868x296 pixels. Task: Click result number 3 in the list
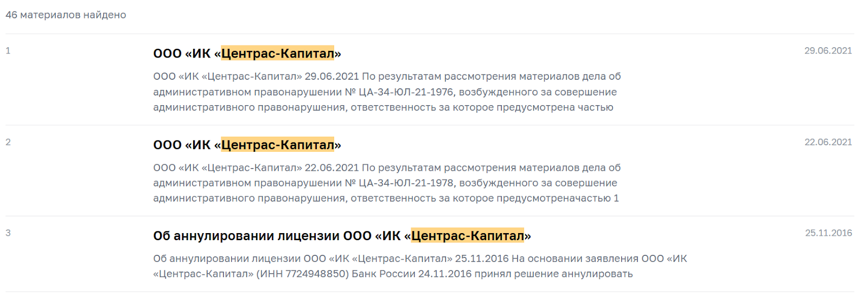point(8,233)
